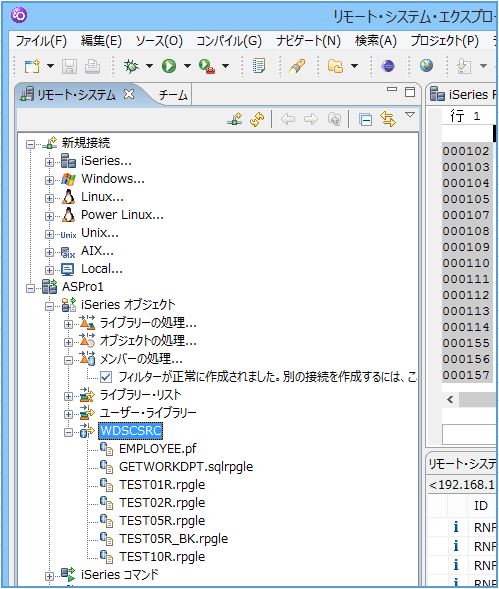
Task: Click the External Tools run icon
Action: point(207,66)
